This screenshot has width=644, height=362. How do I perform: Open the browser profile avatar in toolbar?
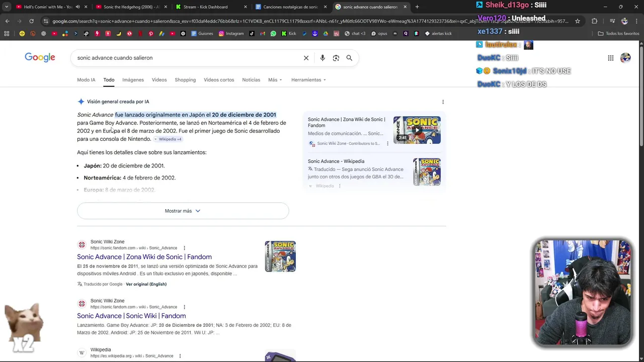624,21
